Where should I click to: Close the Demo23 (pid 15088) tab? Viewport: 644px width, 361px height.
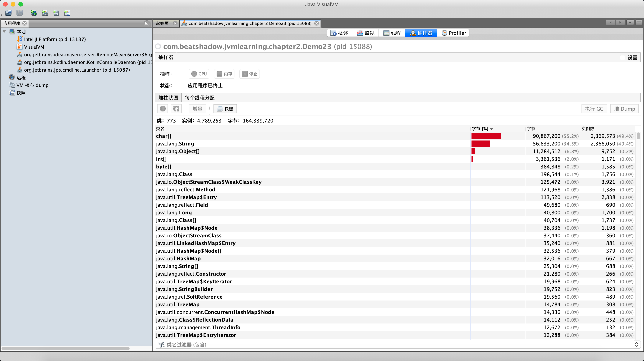click(x=316, y=23)
